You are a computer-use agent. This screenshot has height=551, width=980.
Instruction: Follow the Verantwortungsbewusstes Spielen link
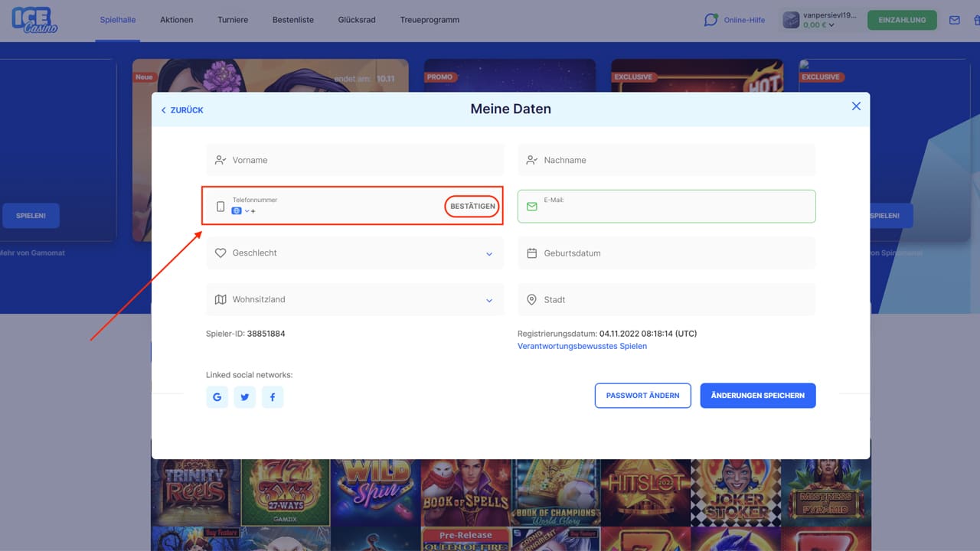point(582,346)
